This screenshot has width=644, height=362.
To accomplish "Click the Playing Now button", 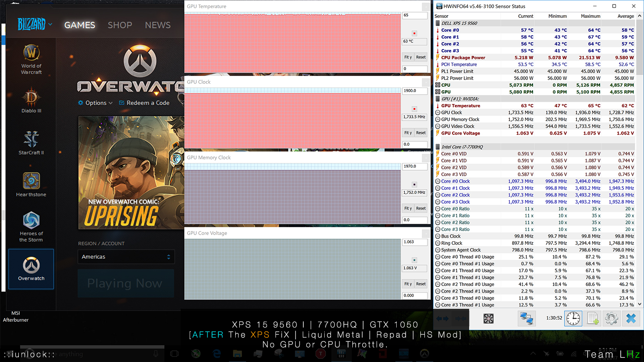I will [x=126, y=283].
